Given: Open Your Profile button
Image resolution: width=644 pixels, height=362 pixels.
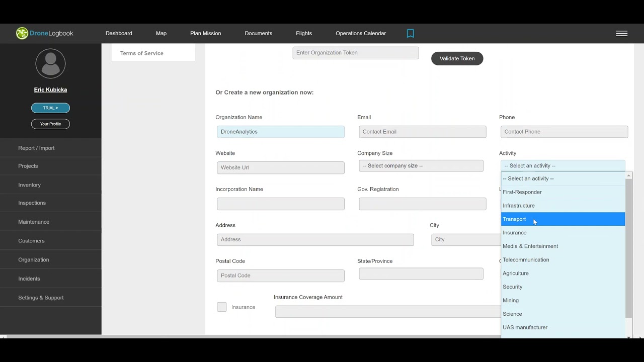Looking at the screenshot, I should click(50, 124).
